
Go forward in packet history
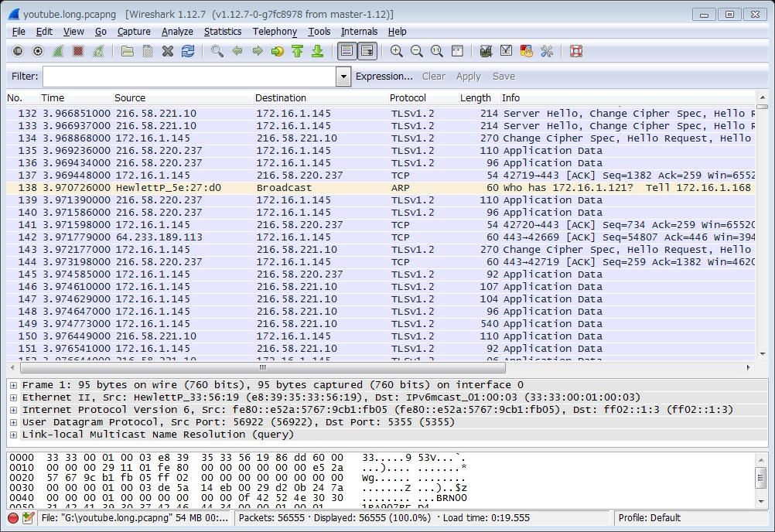click(258, 51)
